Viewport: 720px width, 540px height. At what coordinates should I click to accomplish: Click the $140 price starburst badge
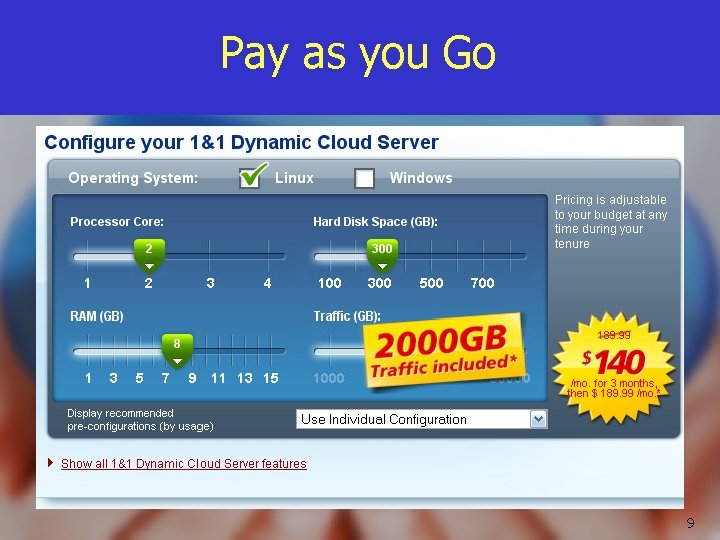613,367
